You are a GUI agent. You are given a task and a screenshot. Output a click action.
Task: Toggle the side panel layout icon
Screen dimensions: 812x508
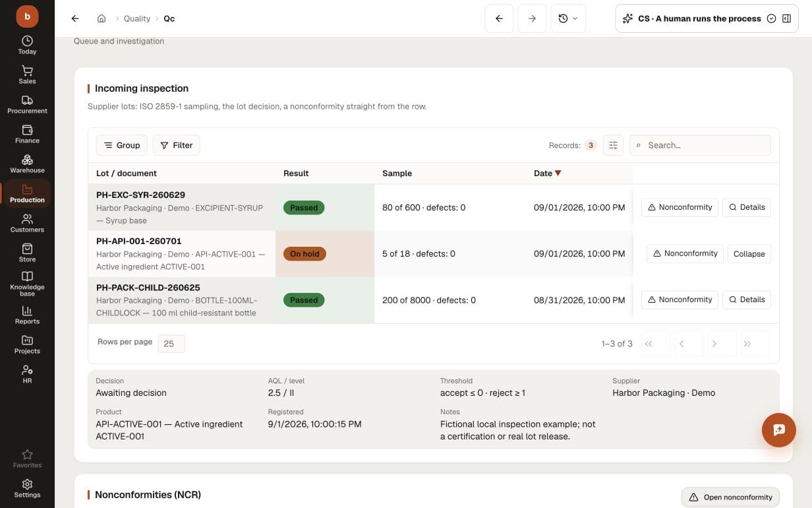786,18
